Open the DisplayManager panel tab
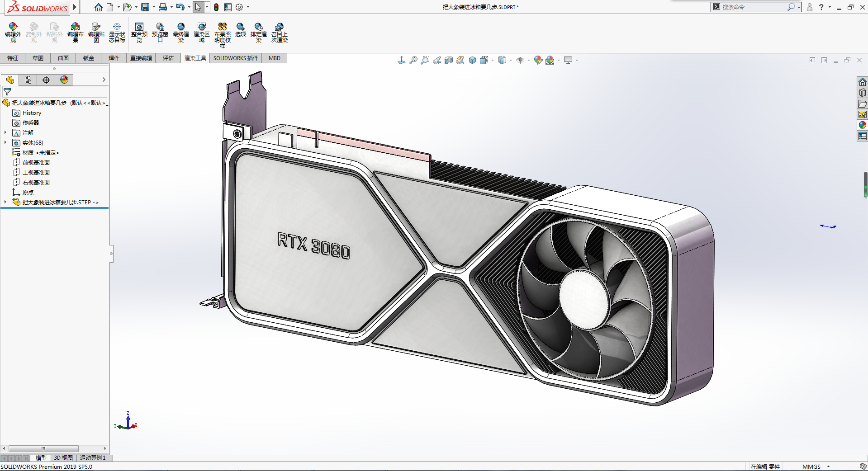The height and width of the screenshot is (471, 868). pyautogui.click(x=64, y=80)
